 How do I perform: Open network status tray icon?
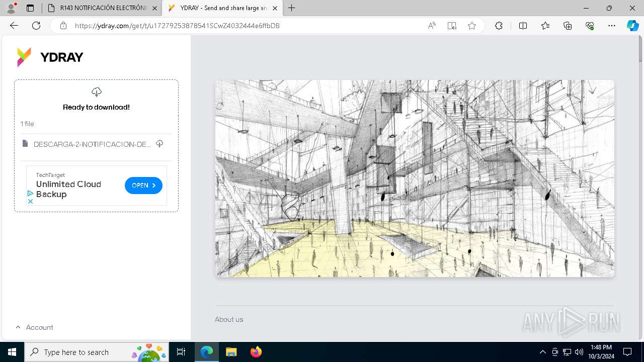pos(567,352)
